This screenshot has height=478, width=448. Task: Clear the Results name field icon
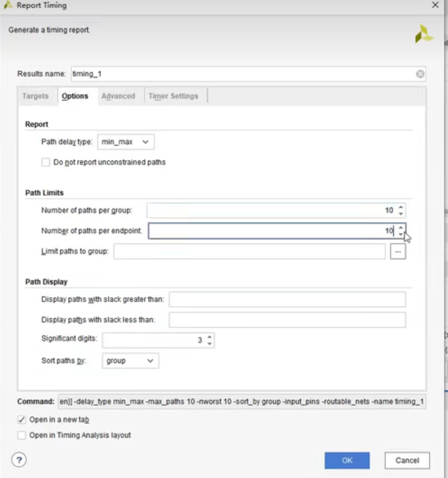420,74
